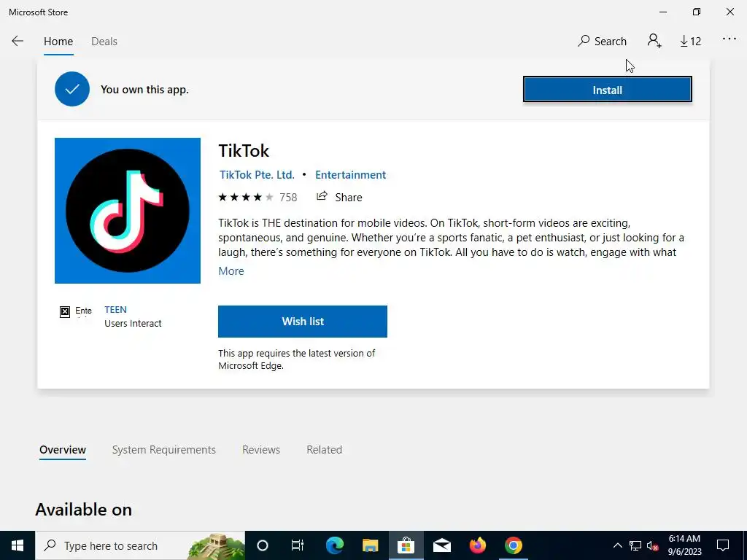Open the TikTok Pte. Ltd. publisher link
This screenshot has width=747, height=560.
[257, 175]
